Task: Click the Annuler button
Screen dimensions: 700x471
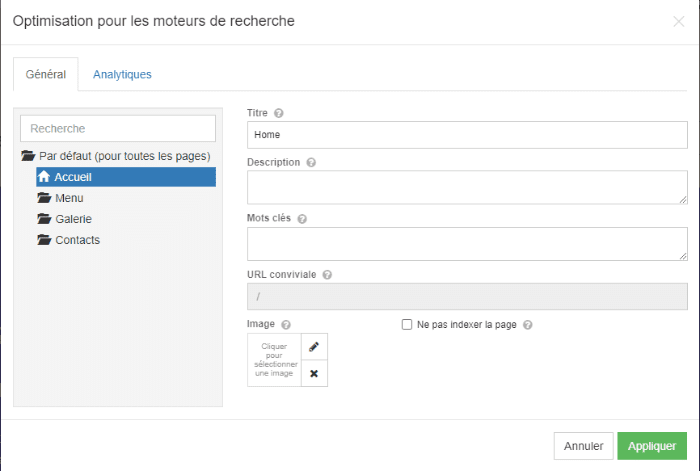Action: pos(583,446)
